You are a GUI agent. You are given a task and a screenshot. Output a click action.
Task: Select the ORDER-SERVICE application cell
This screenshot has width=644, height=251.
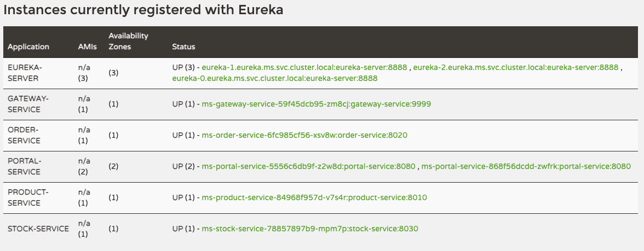pyautogui.click(x=24, y=136)
